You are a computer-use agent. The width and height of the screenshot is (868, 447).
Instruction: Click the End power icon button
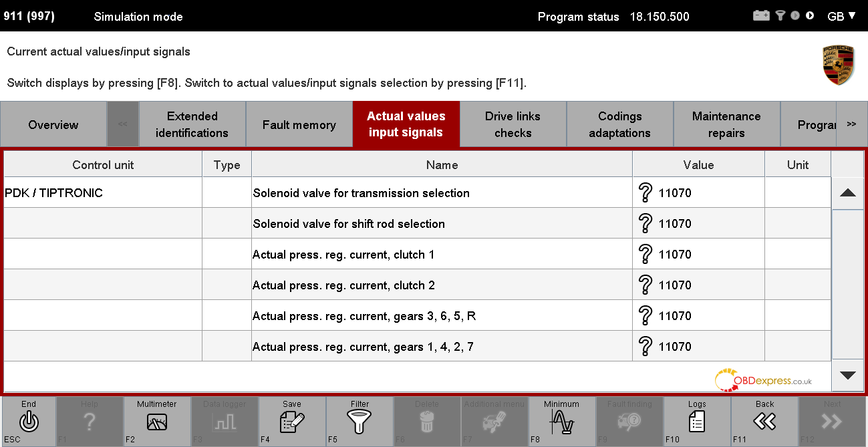coord(29,422)
